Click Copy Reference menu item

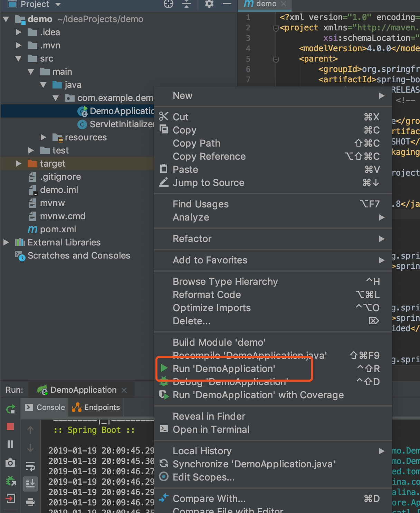pyautogui.click(x=273, y=156)
